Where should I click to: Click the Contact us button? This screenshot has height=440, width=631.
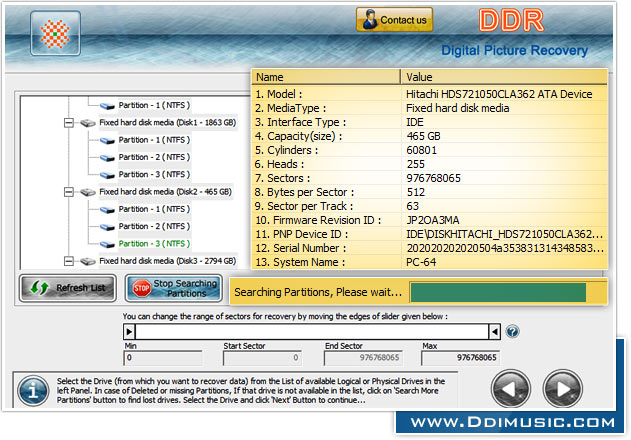(394, 19)
